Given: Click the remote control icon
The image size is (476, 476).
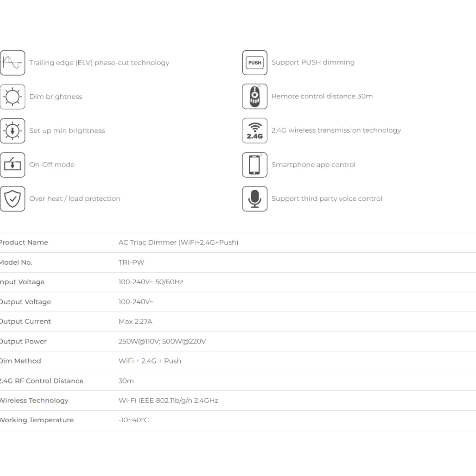Looking at the screenshot, I should (x=255, y=96).
